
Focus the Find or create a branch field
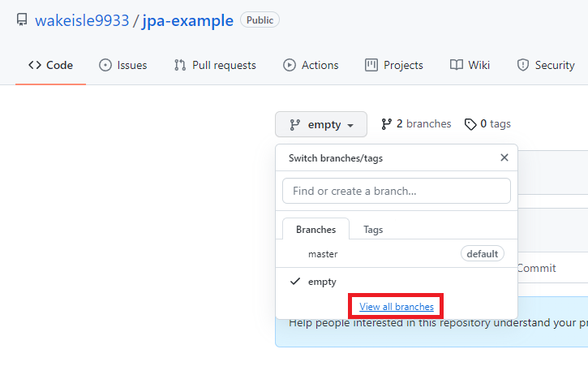click(397, 191)
